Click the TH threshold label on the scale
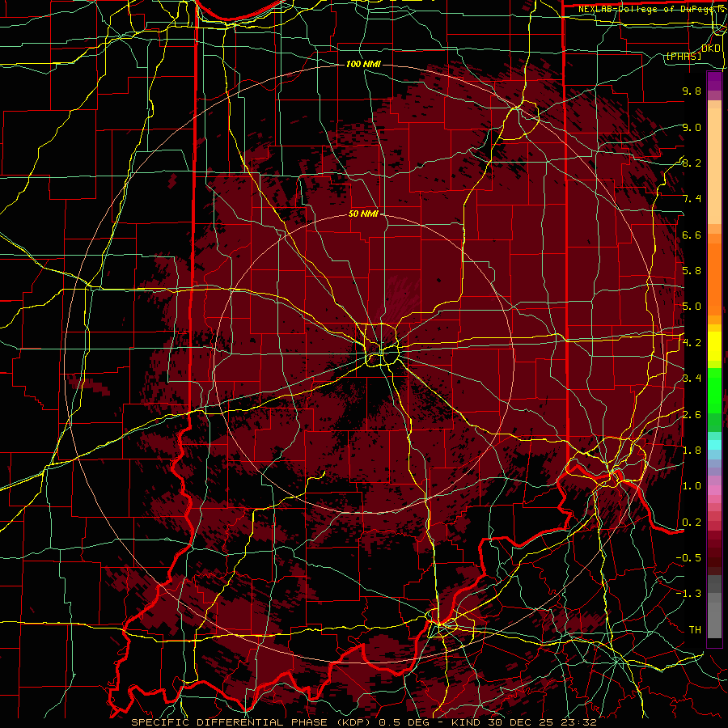The image size is (728, 728). coord(695,630)
